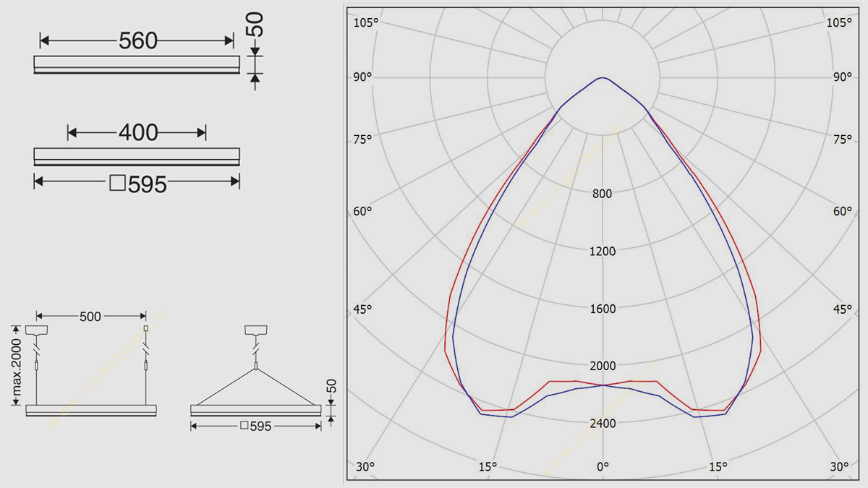Click the left 15° angle label
Viewport: 868px width, 488px height.
488,467
